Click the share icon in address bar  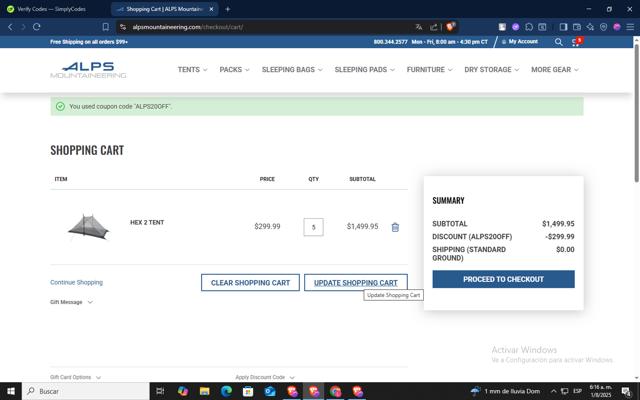click(433, 27)
